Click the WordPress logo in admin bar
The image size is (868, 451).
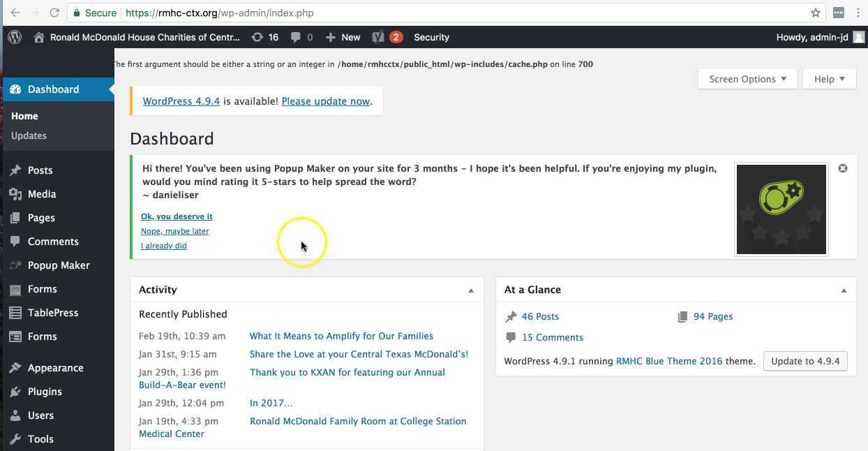15,38
